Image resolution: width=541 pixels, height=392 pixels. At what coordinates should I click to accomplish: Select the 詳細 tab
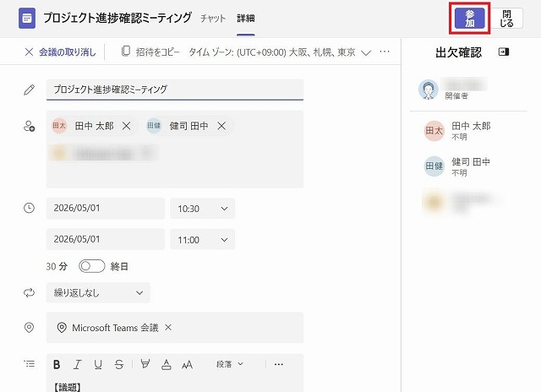coord(245,18)
